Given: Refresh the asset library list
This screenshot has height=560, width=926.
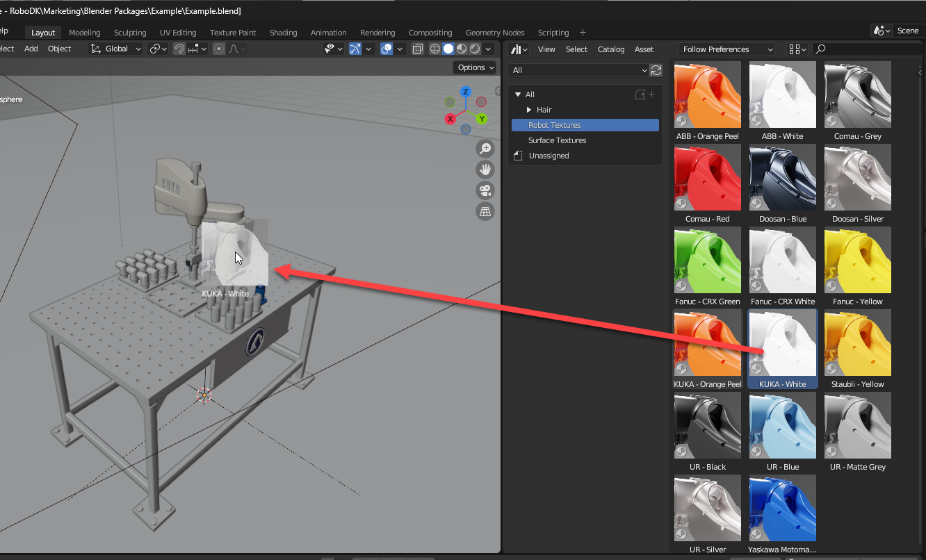Looking at the screenshot, I should click(656, 70).
